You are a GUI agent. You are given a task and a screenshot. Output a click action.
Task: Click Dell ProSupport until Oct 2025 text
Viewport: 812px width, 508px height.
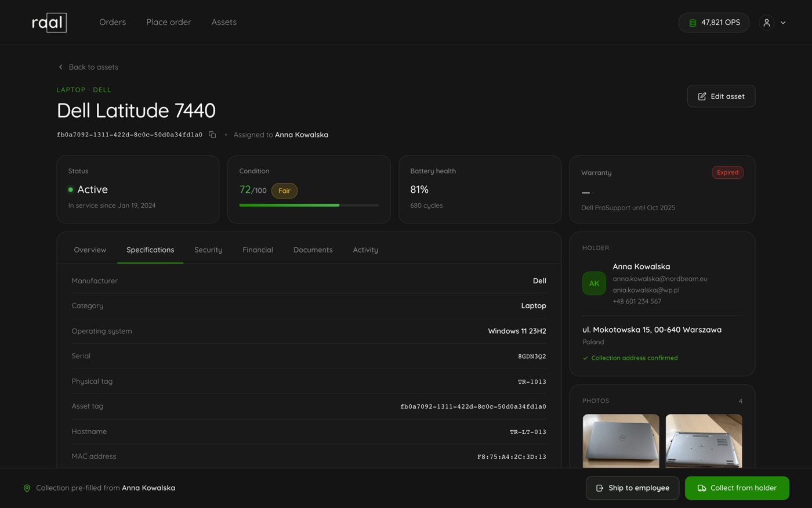tap(628, 208)
